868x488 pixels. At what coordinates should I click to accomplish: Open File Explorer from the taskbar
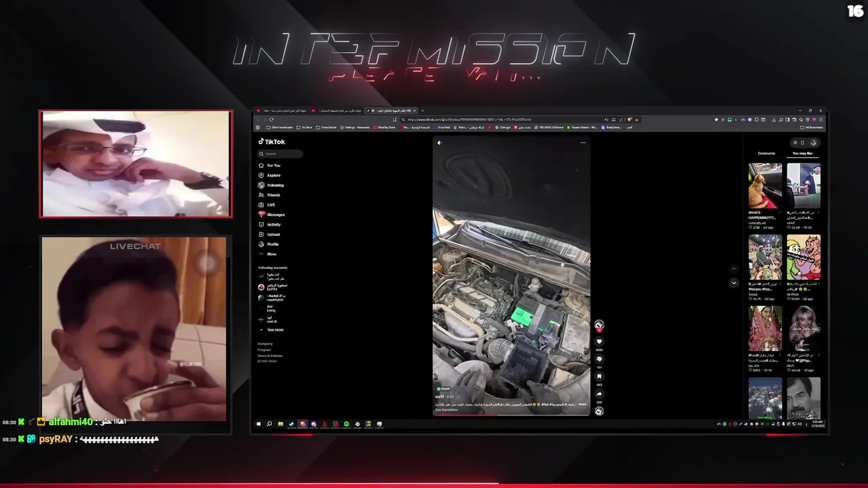pyautogui.click(x=281, y=424)
